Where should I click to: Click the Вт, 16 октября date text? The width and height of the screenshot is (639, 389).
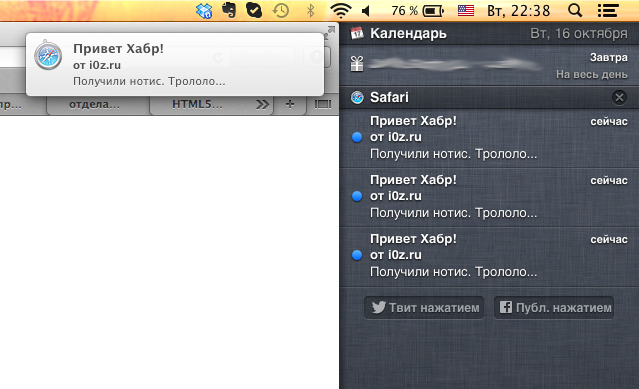point(579,33)
